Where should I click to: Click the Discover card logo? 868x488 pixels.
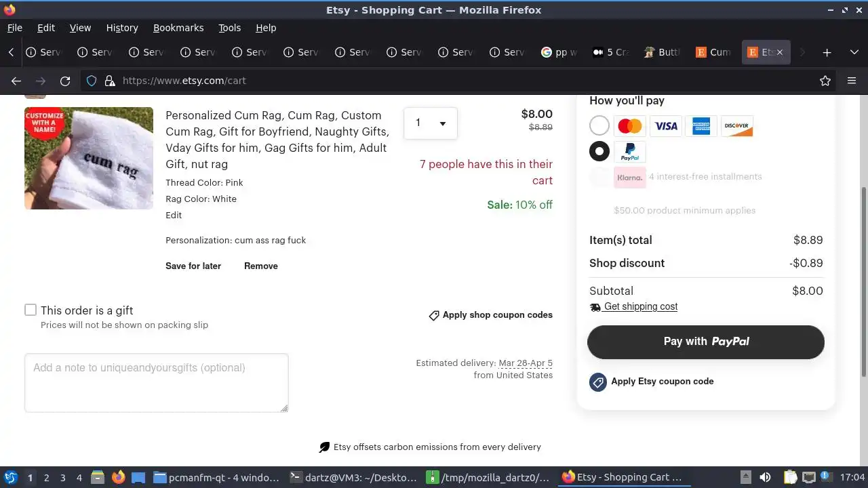[x=736, y=126]
